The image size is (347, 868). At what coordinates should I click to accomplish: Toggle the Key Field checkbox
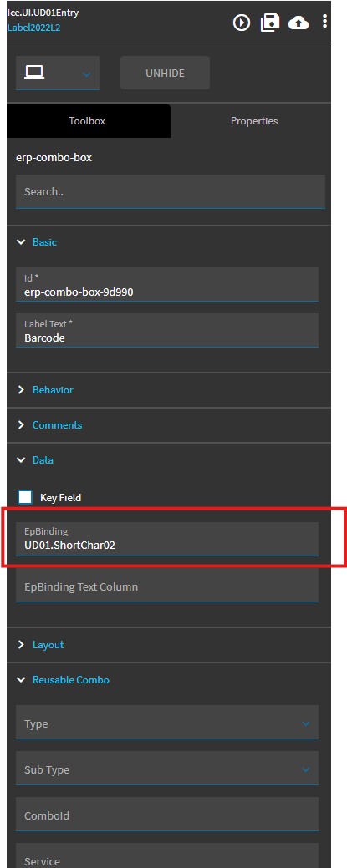pyautogui.click(x=25, y=497)
